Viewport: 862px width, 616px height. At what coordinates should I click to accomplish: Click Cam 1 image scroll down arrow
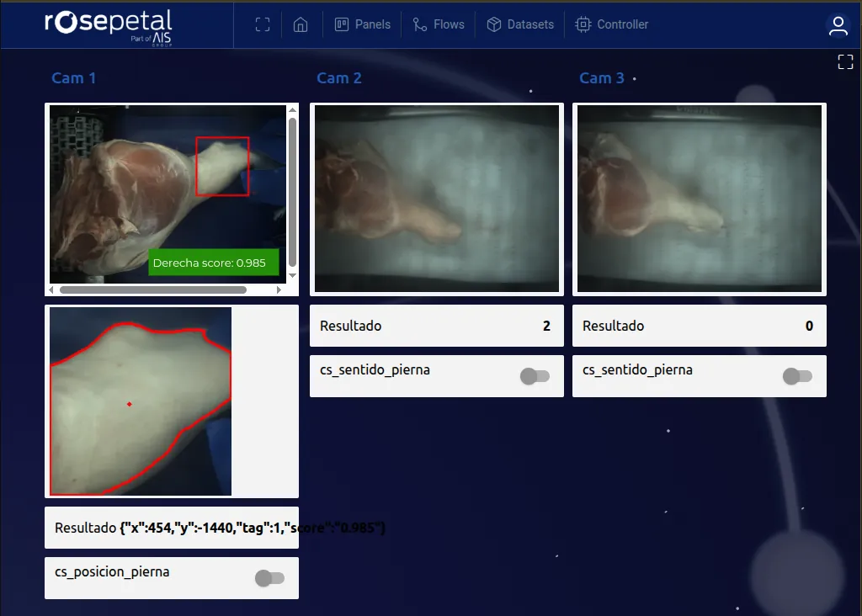click(x=292, y=275)
